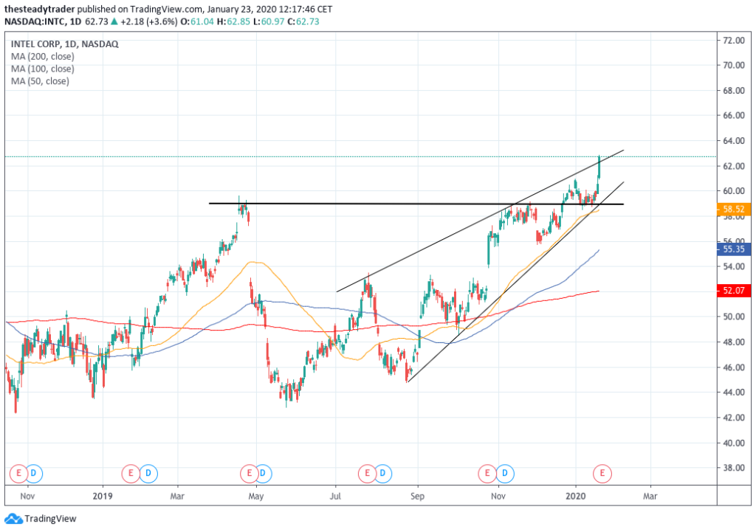Image resolution: width=756 pixels, height=532 pixels.
Task: Click the green up-triangle price change icon
Action: [x=114, y=21]
